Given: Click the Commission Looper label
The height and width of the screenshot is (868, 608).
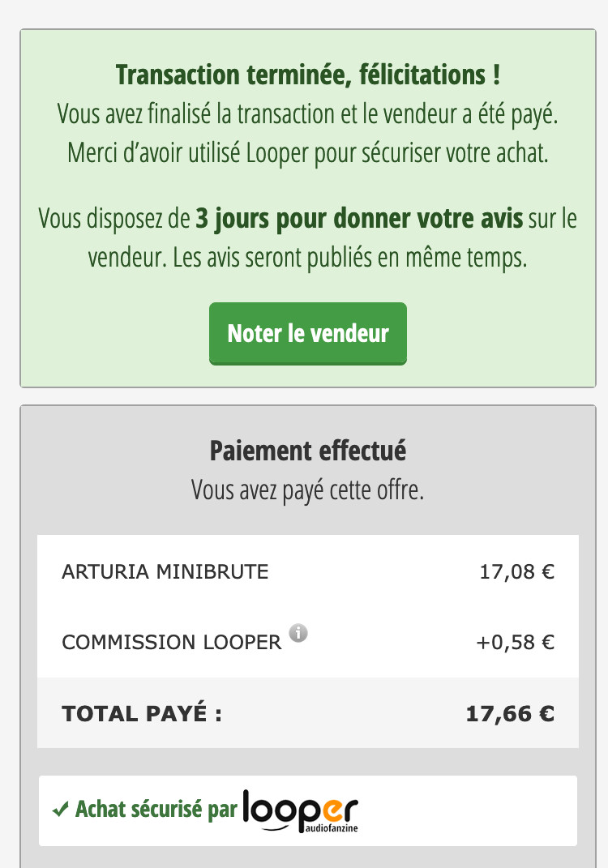Looking at the screenshot, I should click(171, 643).
